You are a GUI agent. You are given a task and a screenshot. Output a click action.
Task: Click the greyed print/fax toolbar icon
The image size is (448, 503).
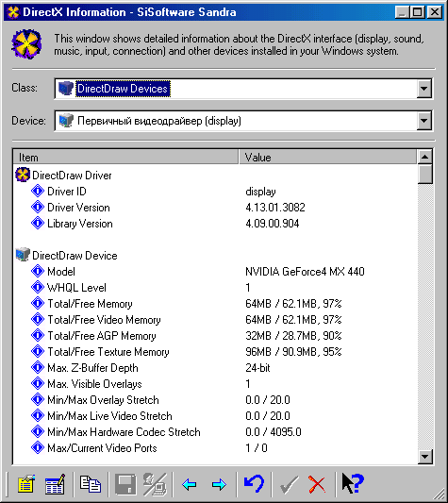[155, 484]
